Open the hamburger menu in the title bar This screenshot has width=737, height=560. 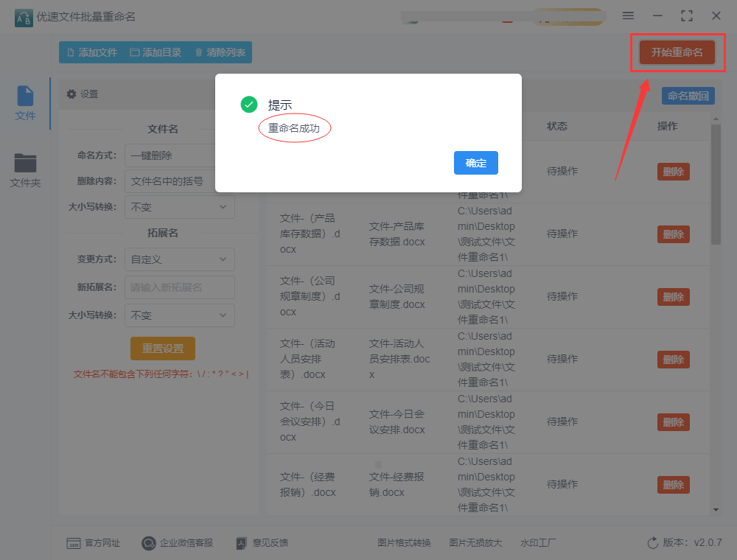point(628,16)
